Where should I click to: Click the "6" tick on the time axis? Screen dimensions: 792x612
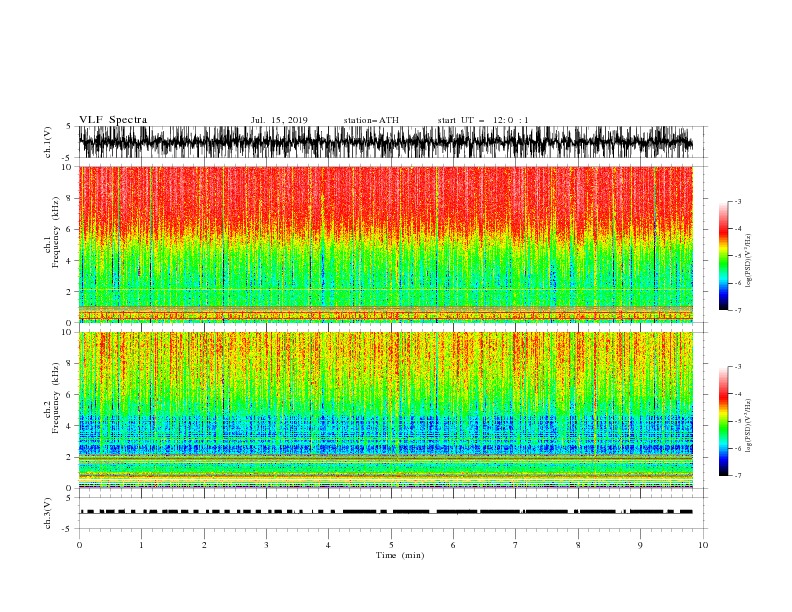[454, 545]
